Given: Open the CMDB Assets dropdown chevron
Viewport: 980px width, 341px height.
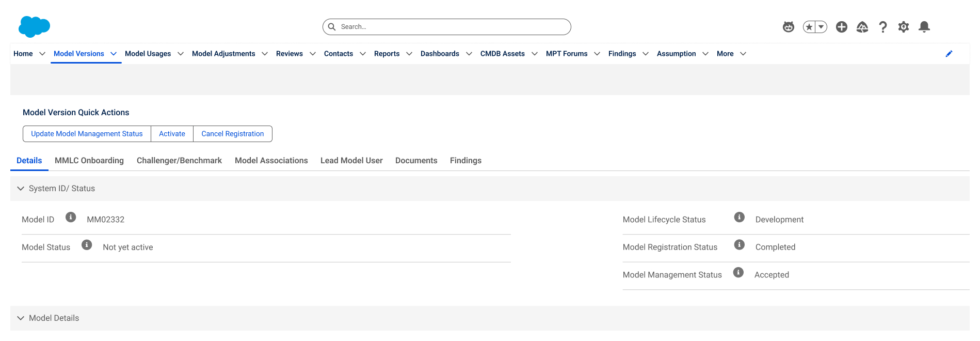Looking at the screenshot, I should coord(535,54).
